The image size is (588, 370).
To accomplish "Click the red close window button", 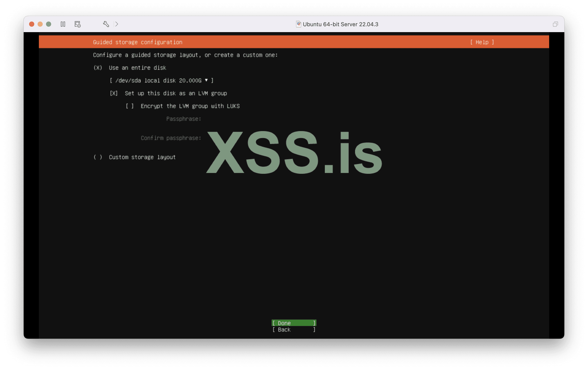I will pos(32,24).
